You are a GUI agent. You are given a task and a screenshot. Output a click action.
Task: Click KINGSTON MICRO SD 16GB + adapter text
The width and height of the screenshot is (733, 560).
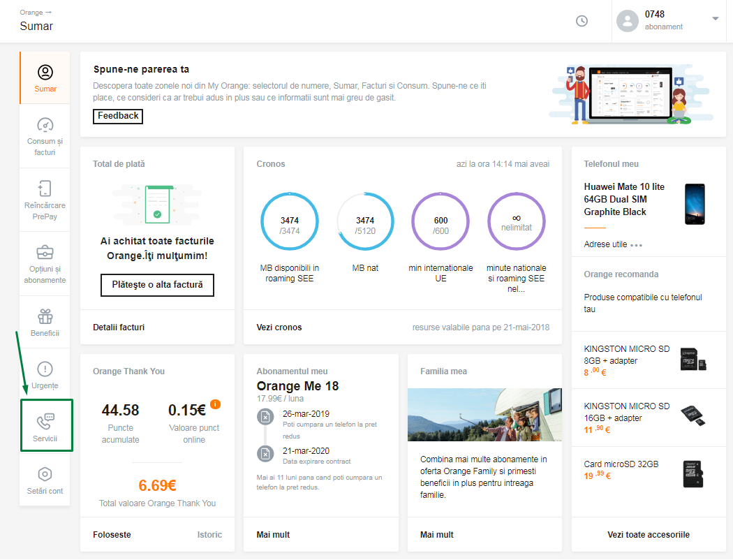[x=626, y=412]
